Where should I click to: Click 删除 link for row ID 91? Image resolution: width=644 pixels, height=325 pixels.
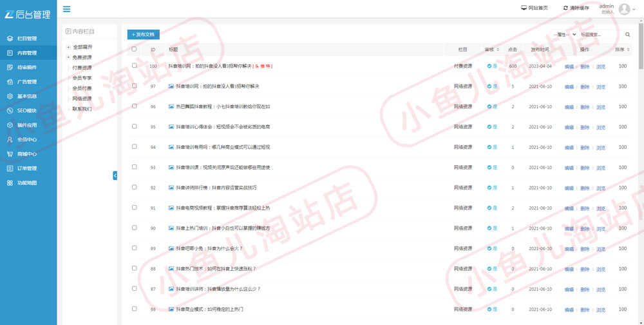[x=585, y=208]
